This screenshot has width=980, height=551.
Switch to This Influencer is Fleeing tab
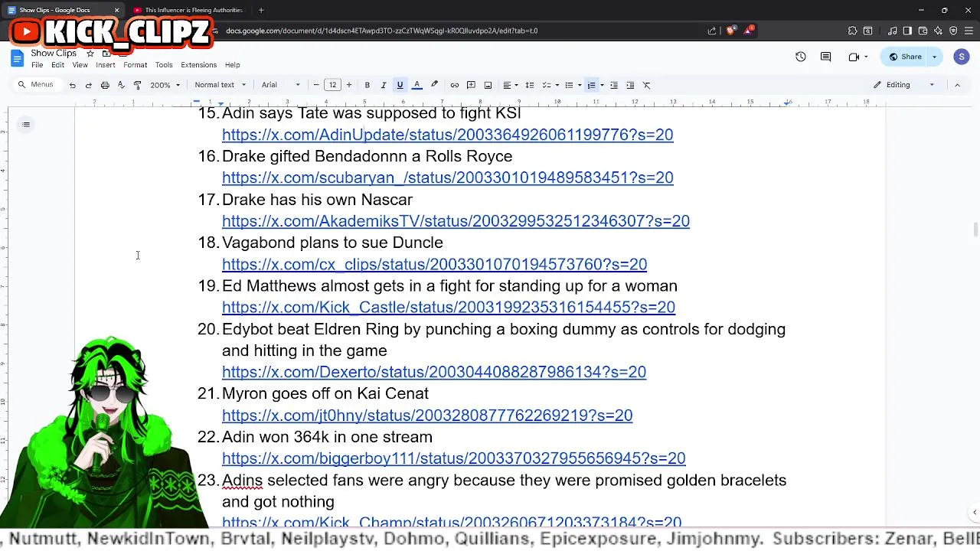point(188,10)
